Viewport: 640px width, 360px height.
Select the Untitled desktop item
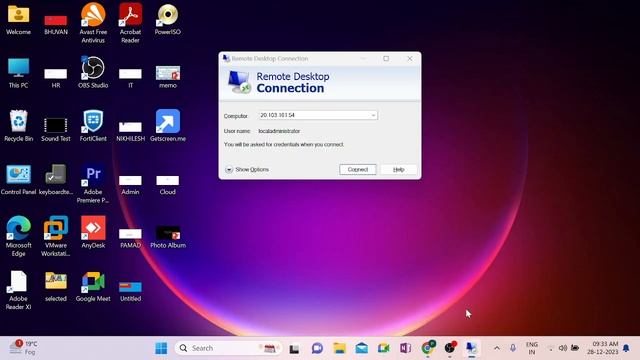click(130, 291)
